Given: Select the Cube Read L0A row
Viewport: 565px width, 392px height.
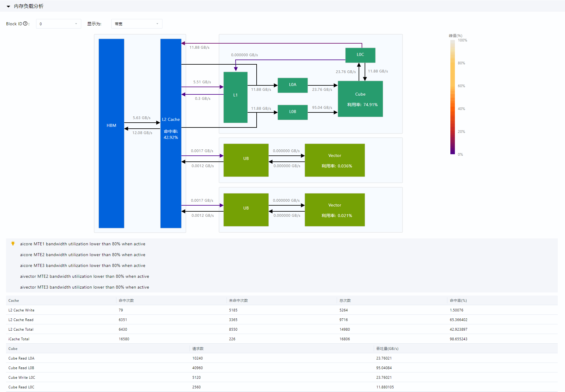Looking at the screenshot, I should coord(282,358).
